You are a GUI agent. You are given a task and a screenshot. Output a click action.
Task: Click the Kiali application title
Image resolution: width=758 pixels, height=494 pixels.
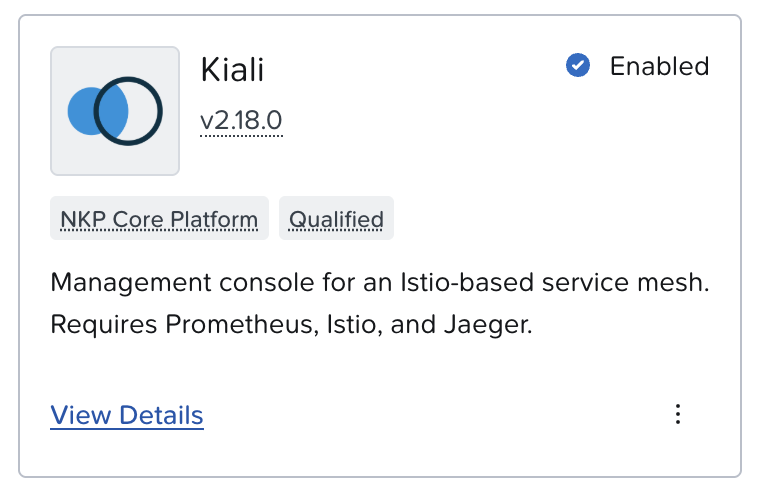232,69
